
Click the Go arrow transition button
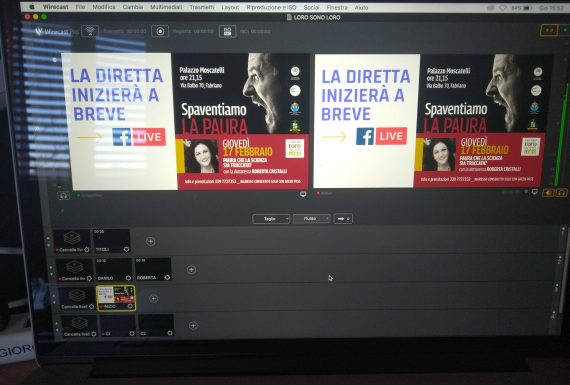(343, 218)
